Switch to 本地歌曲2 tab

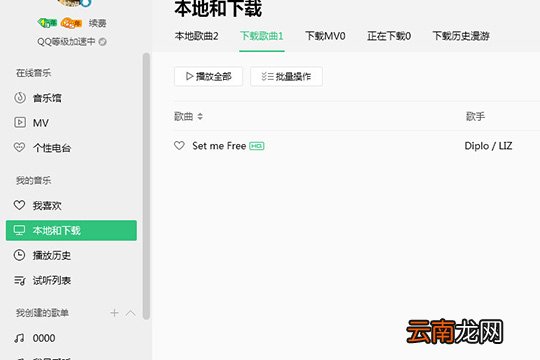pyautogui.click(x=196, y=36)
